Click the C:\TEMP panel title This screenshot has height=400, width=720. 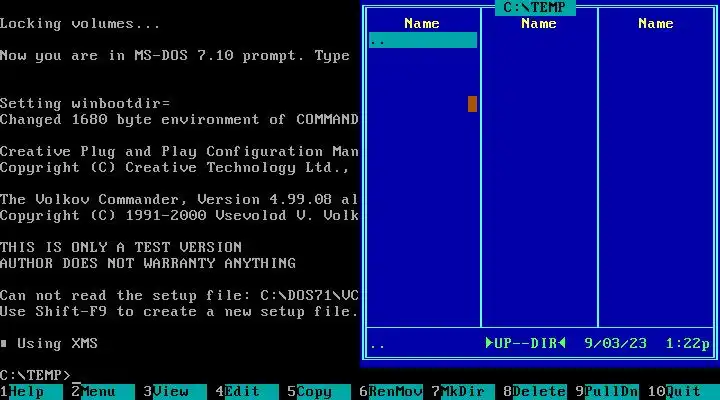tap(535, 8)
